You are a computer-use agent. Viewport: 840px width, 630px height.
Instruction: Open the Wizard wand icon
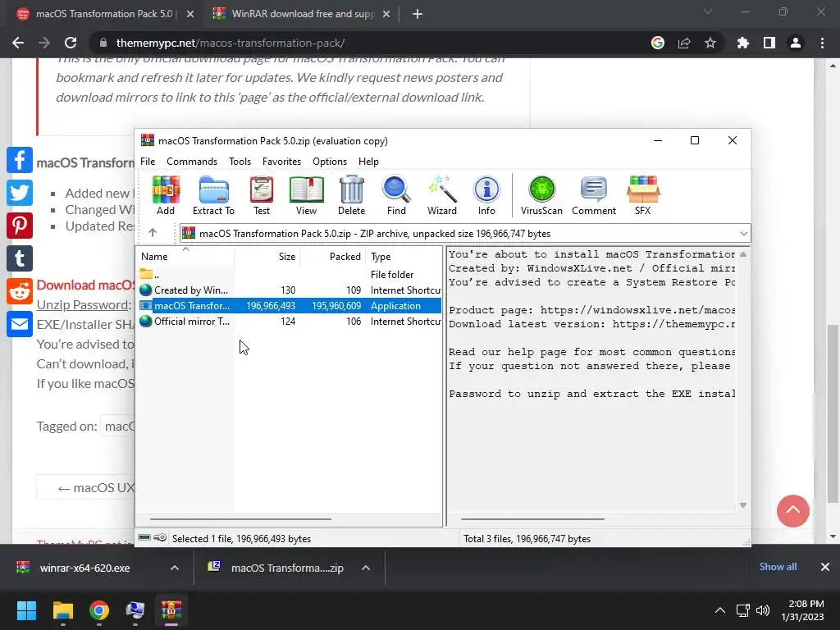(x=442, y=195)
